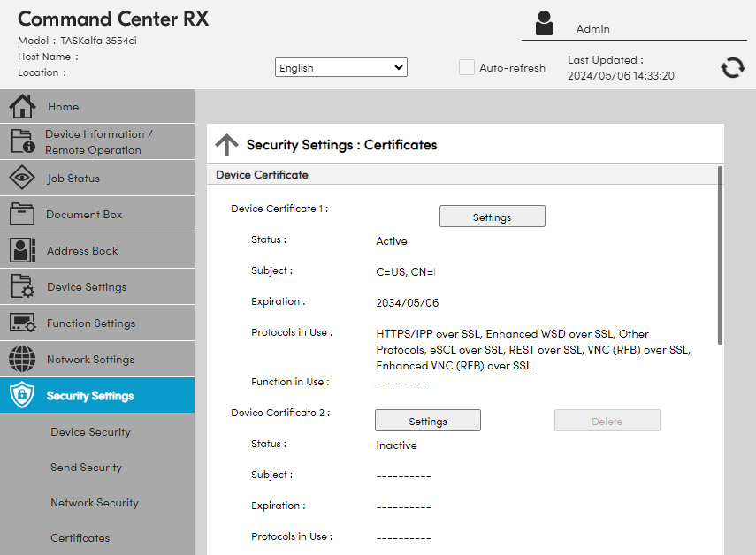The width and height of the screenshot is (756, 555).
Task: Click the Address Book contact icon
Action: (x=22, y=250)
